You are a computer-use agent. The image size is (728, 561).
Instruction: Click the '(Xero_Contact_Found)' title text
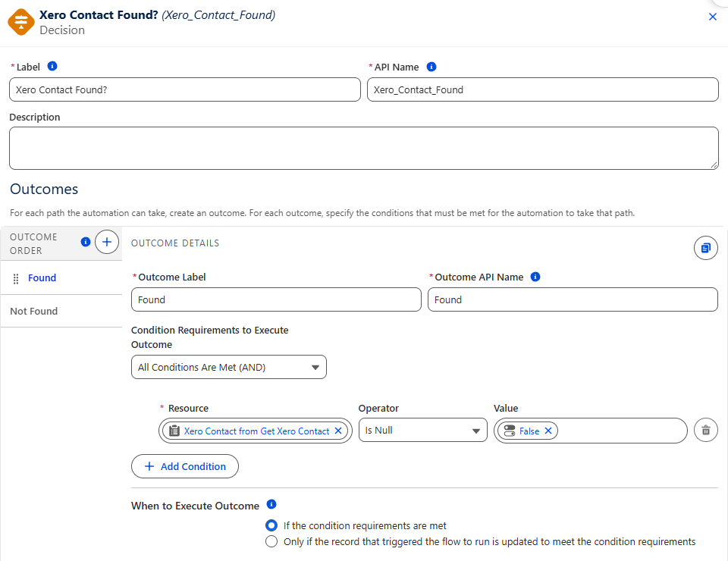point(218,15)
